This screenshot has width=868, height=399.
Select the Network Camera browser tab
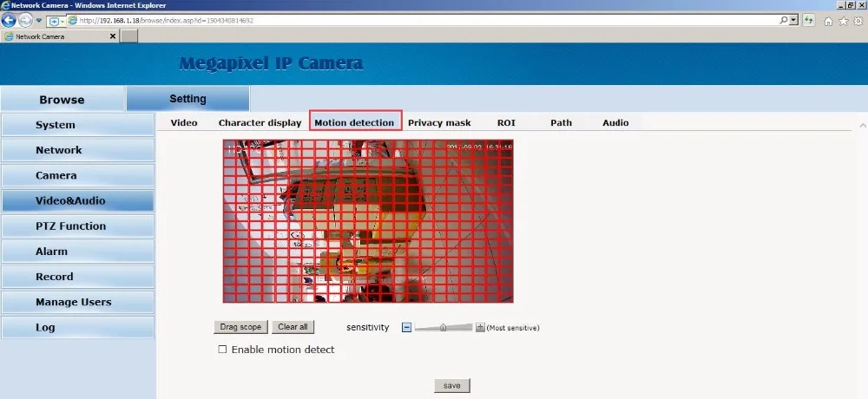tap(60, 36)
